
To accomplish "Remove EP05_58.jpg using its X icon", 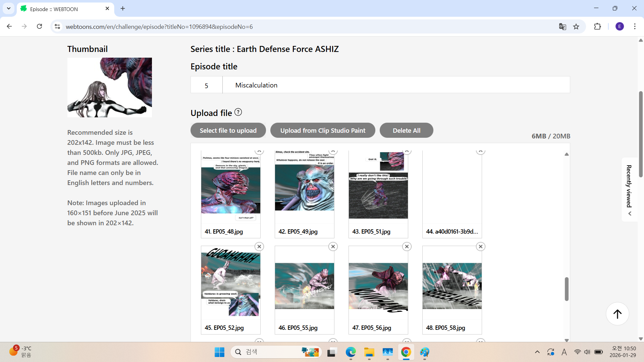I will point(481,247).
